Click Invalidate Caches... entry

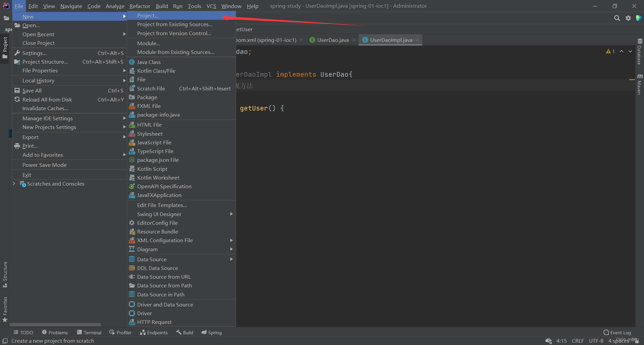click(x=69, y=108)
